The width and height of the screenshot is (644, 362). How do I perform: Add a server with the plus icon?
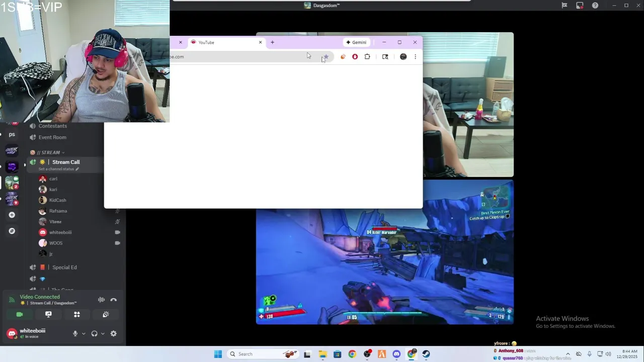pos(12,215)
